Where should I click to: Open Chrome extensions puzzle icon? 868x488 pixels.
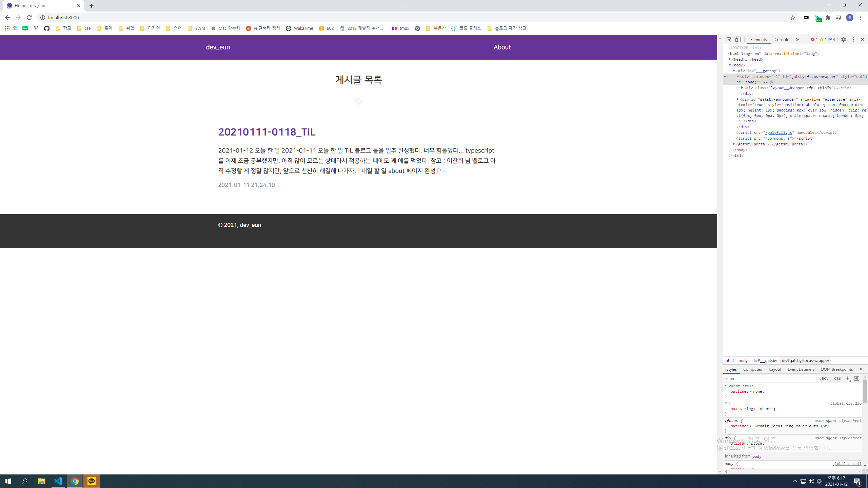click(x=828, y=18)
